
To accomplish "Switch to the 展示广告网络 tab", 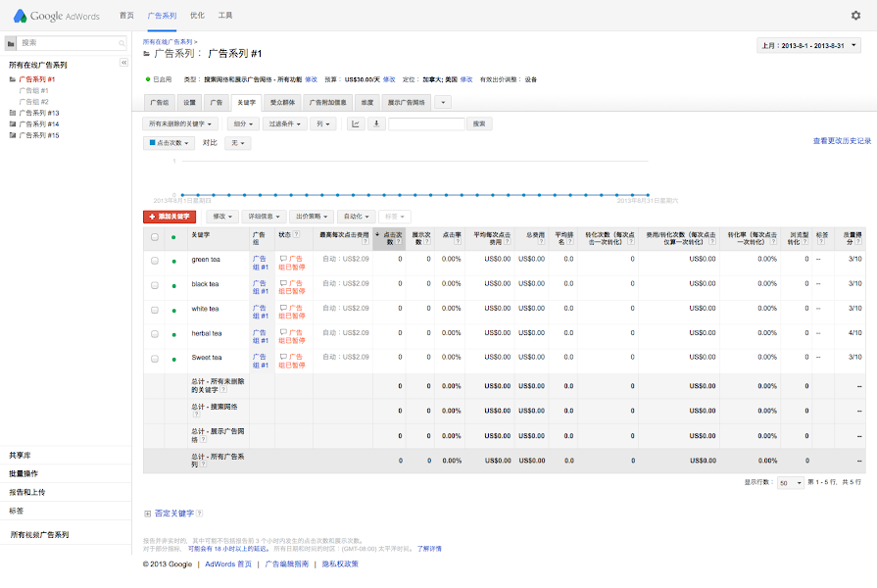I will (x=407, y=102).
